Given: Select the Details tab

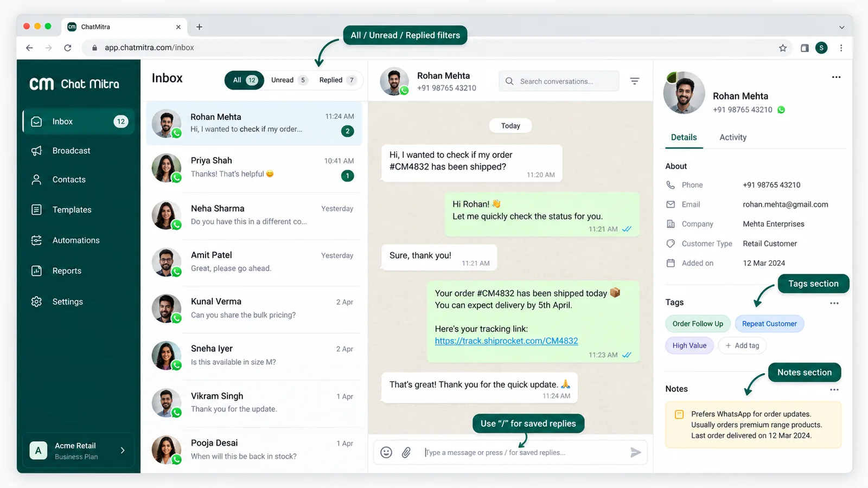Looking at the screenshot, I should click(x=684, y=137).
